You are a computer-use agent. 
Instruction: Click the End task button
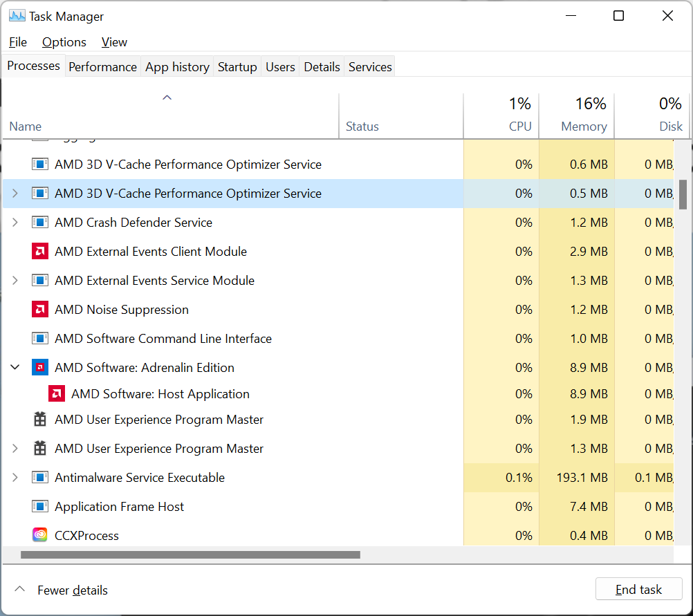[638, 590]
